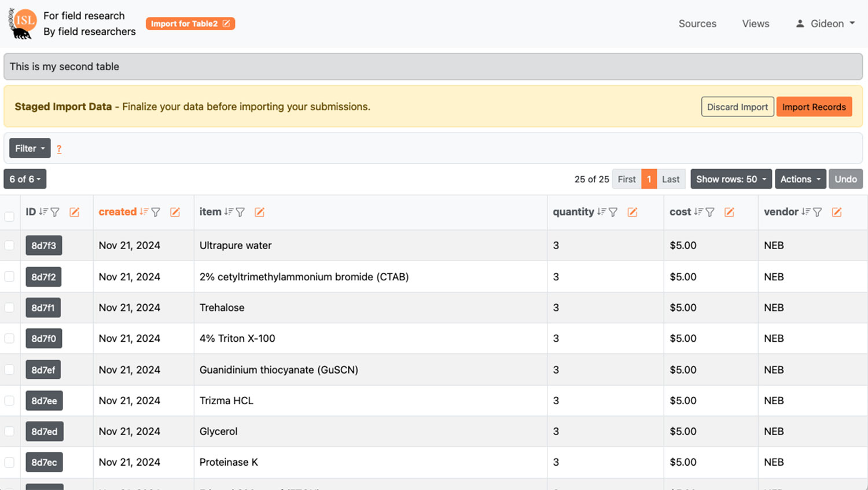Click the Discard Import button
Screen dimensions: 868x490
[x=737, y=107]
